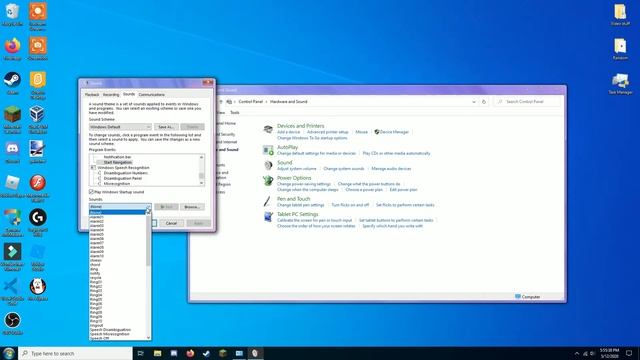Select the Disambiguation Panel program event
The width and height of the screenshot is (640, 360).
click(x=123, y=178)
